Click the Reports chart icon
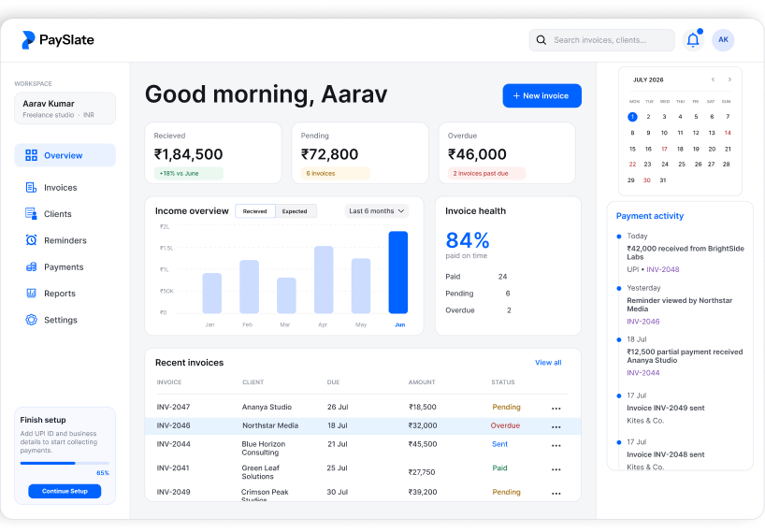 tap(31, 293)
